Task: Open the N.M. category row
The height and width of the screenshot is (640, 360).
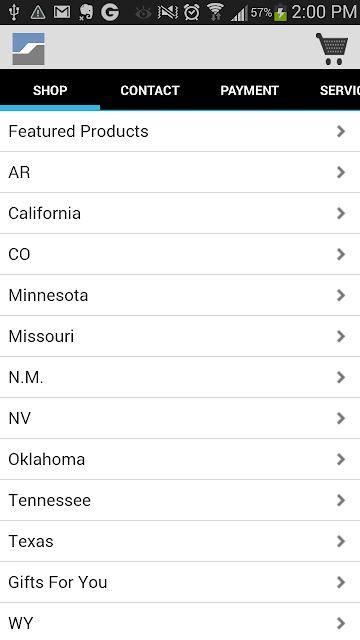Action: click(x=180, y=377)
